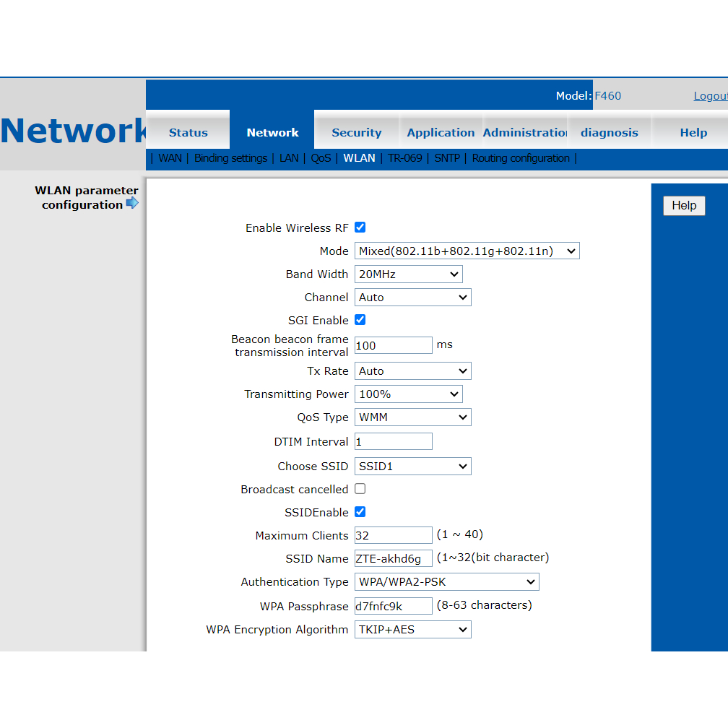Viewport: 728px width, 728px height.
Task: Open the Status tab
Action: [x=188, y=132]
